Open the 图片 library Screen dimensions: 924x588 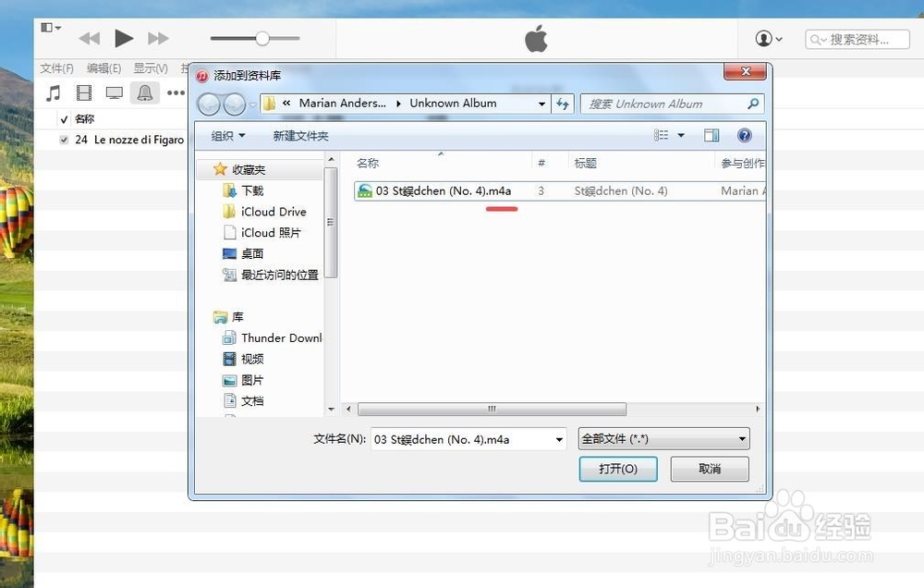243,380
